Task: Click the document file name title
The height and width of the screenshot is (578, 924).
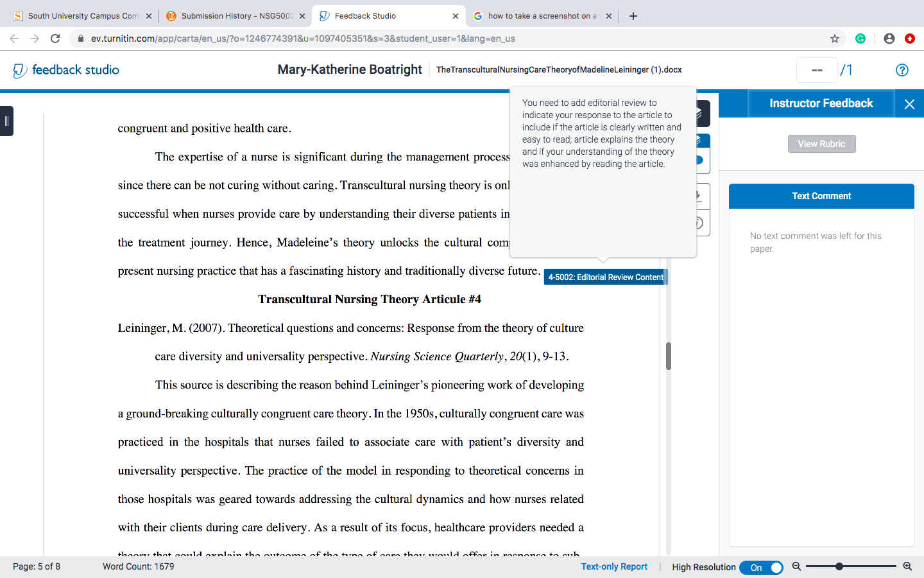Action: pos(559,70)
